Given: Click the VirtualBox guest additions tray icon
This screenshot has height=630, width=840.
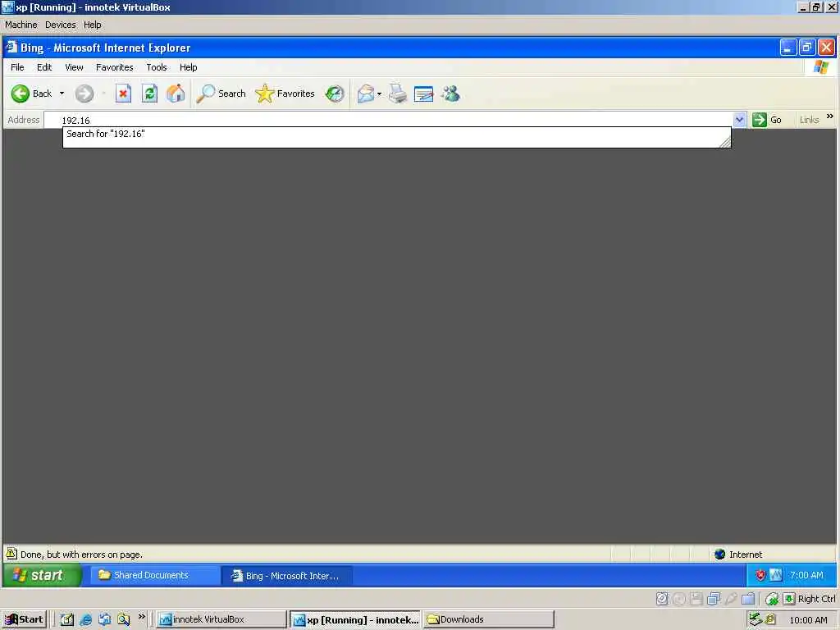Looking at the screenshot, I should (776, 575).
